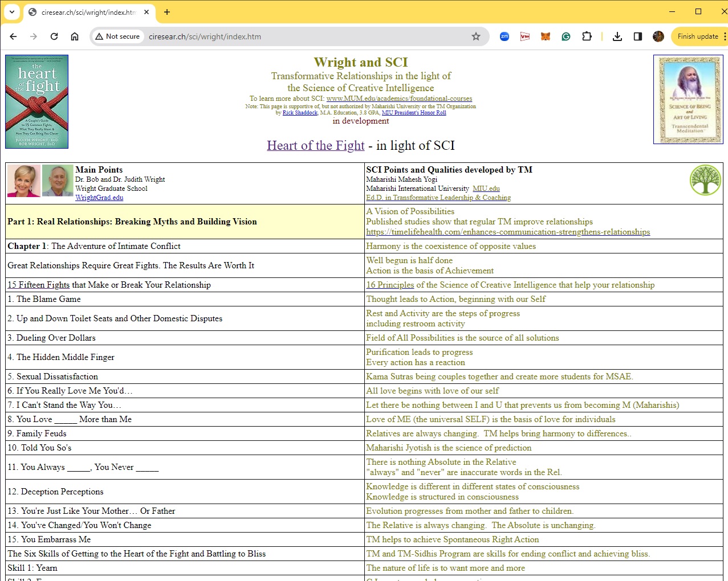Toggle the browser side panel icon
The height and width of the screenshot is (581, 728).
click(638, 36)
